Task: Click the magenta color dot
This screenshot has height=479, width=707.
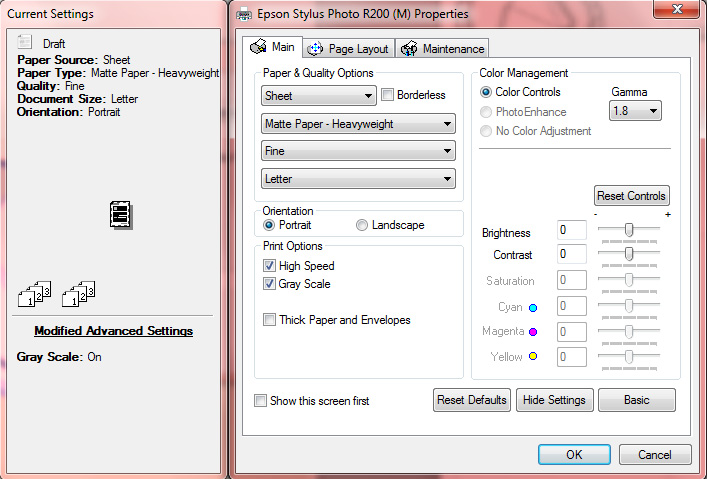Action: click(533, 332)
